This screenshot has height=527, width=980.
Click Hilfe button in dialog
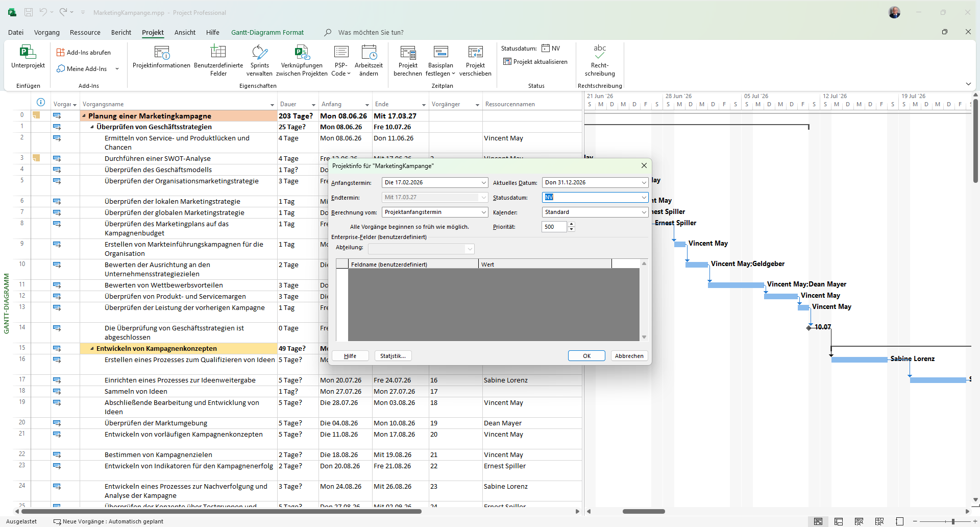(x=350, y=356)
